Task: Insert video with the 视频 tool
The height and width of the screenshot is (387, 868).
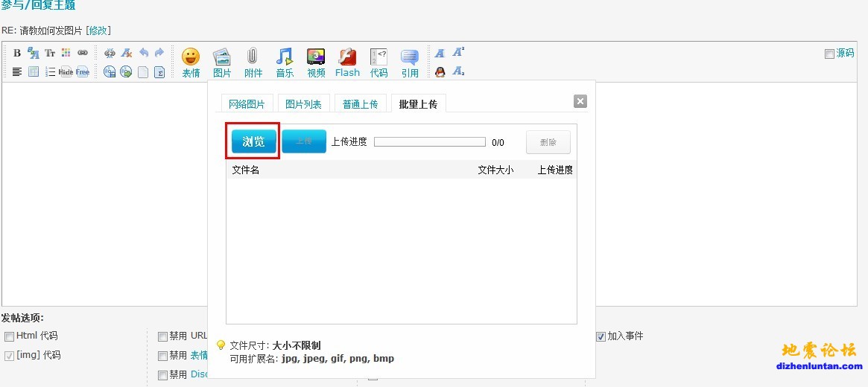Action: [316, 63]
